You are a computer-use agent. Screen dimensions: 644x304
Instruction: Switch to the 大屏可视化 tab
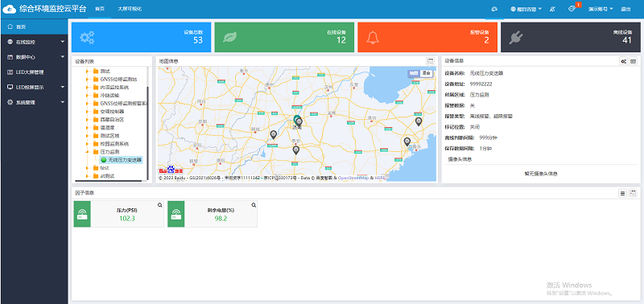pyautogui.click(x=130, y=9)
